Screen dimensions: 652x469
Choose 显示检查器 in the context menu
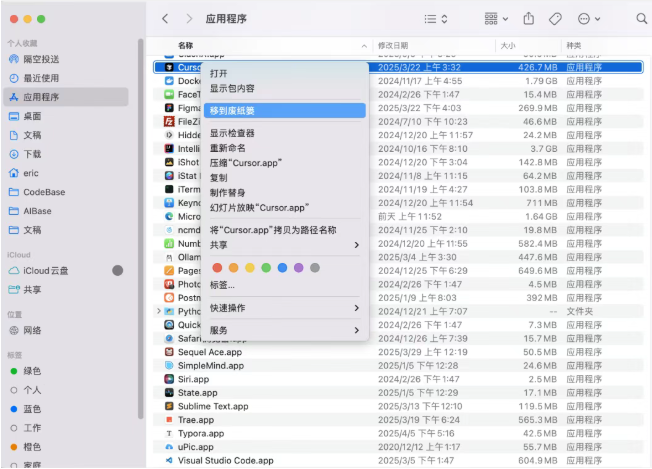285,133
